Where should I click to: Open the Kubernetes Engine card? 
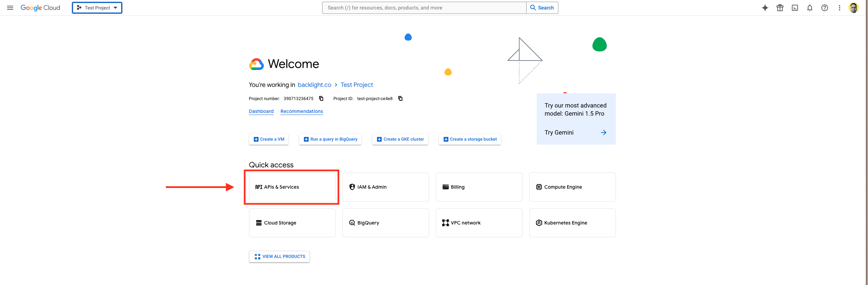tap(573, 223)
